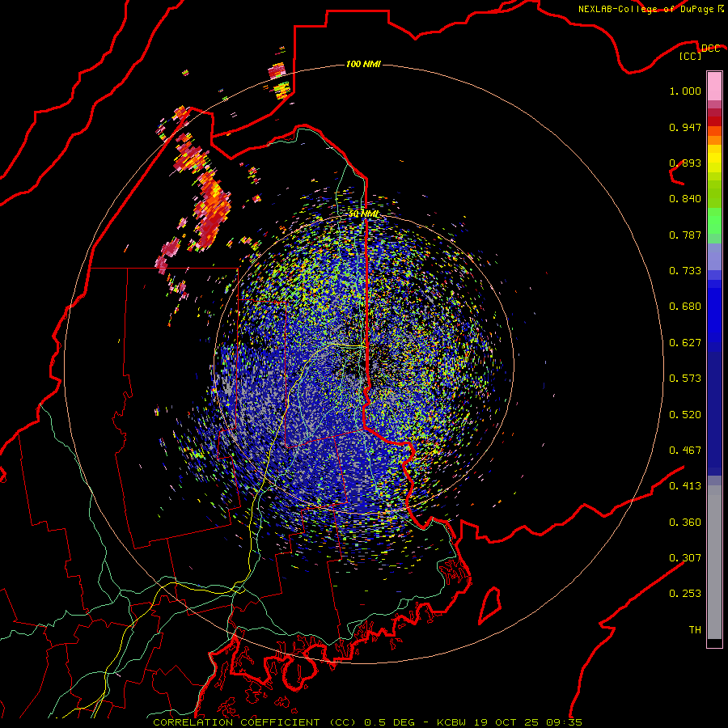The height and width of the screenshot is (728, 728).
Task: Click the 0.733 scale value
Action: pyautogui.click(x=685, y=271)
